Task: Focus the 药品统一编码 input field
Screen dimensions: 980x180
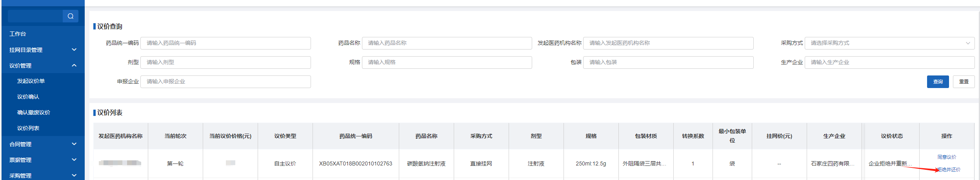Action: pos(225,43)
